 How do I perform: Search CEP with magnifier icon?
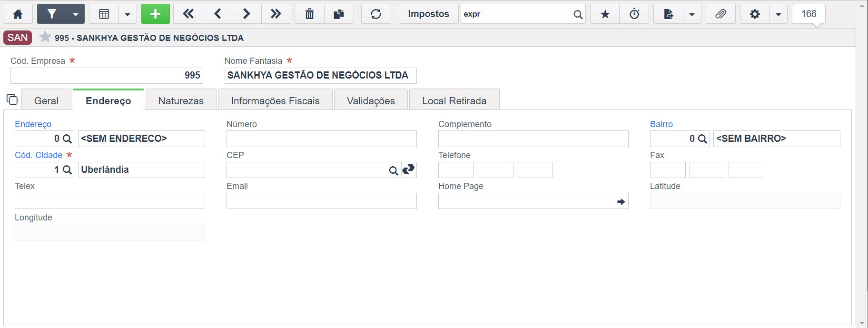coord(394,170)
